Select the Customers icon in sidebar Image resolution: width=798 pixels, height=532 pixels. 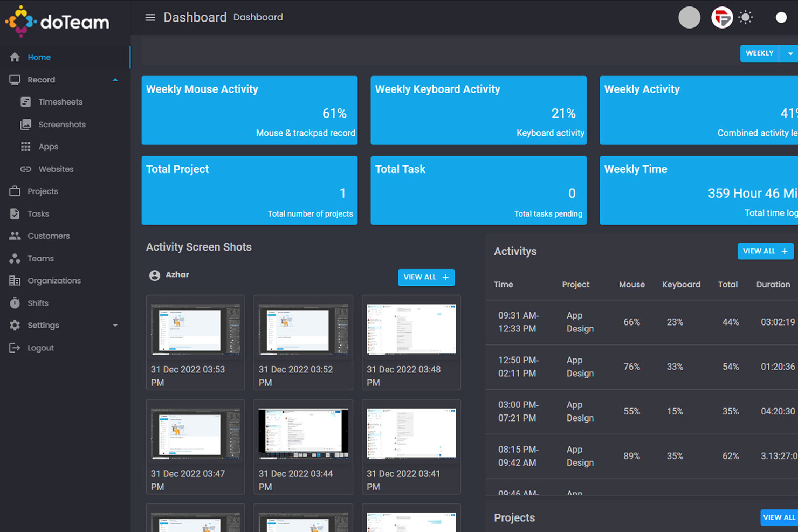pos(15,236)
